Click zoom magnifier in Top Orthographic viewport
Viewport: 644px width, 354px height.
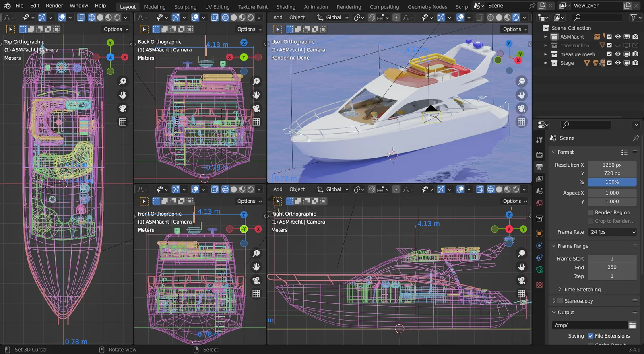point(123,81)
